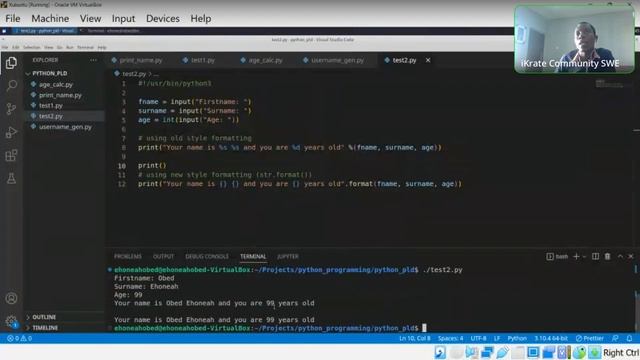Maximize the terminal panel with caret icon
This screenshot has width=640, height=360.
tap(620, 256)
